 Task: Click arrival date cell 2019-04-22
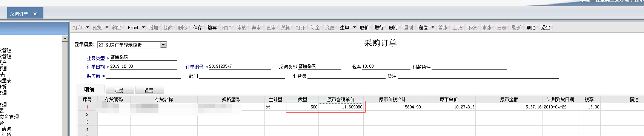pyautogui.click(x=560, y=107)
